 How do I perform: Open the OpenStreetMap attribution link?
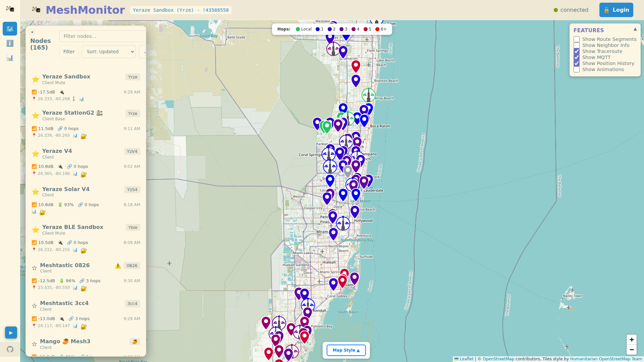click(x=498, y=359)
